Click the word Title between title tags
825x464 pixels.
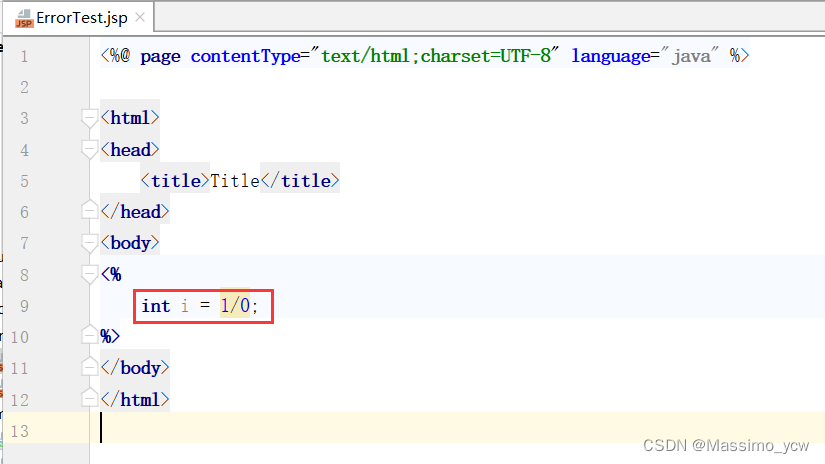coord(235,181)
